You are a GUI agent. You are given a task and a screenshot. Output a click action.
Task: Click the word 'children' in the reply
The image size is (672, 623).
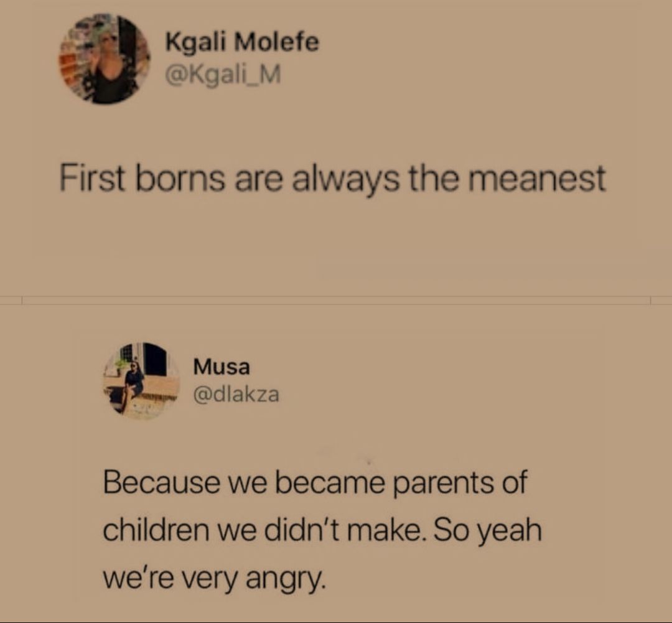click(156, 532)
